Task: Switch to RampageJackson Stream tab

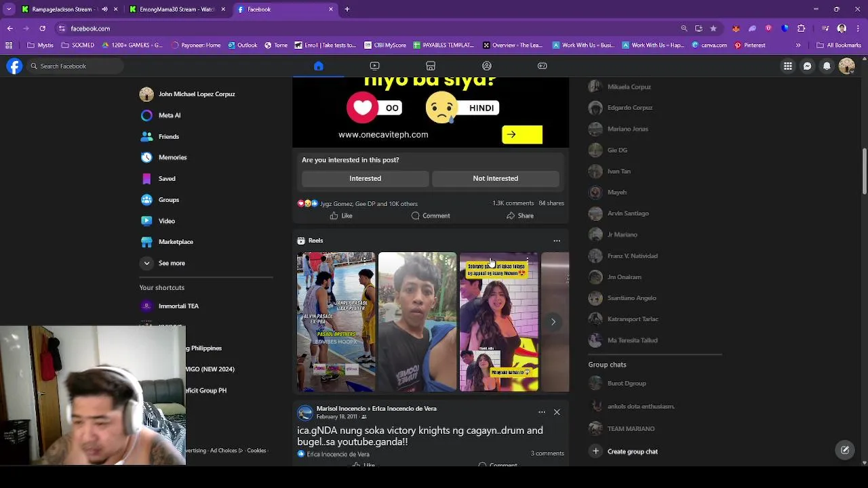Action: (61, 9)
